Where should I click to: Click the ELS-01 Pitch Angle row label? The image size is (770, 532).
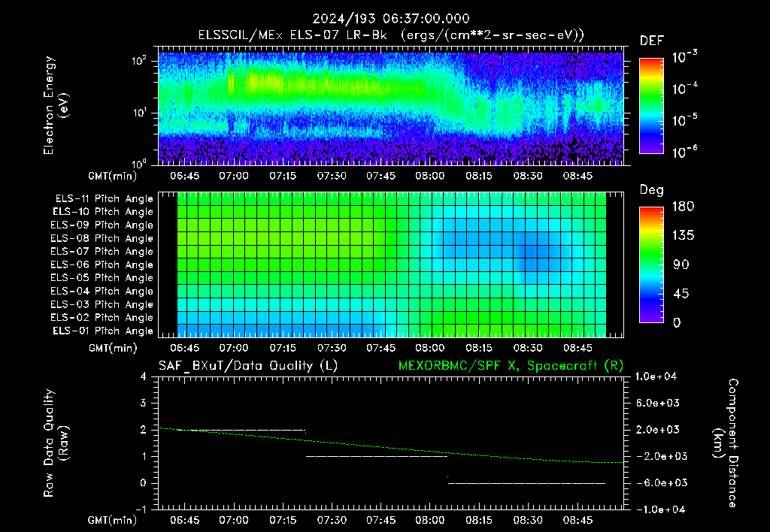coord(103,331)
